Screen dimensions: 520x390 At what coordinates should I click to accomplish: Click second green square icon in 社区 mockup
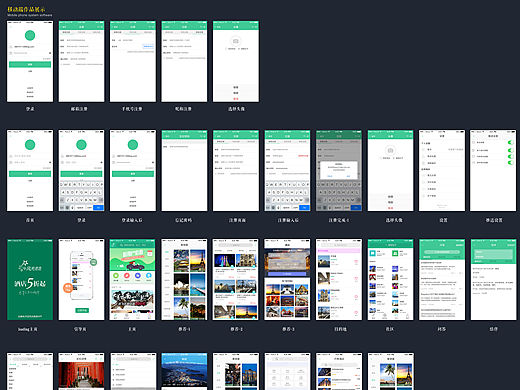click(395, 253)
